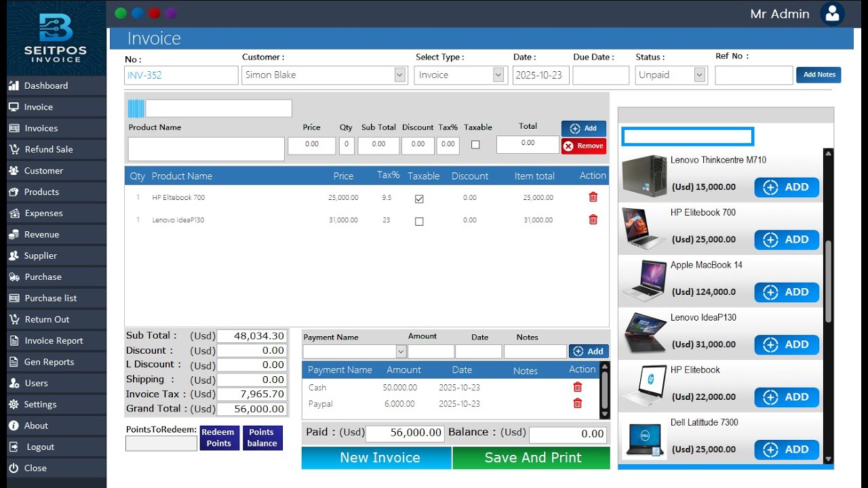Viewport: 868px width, 488px height.
Task: Click the barcode input field
Action: point(218,108)
